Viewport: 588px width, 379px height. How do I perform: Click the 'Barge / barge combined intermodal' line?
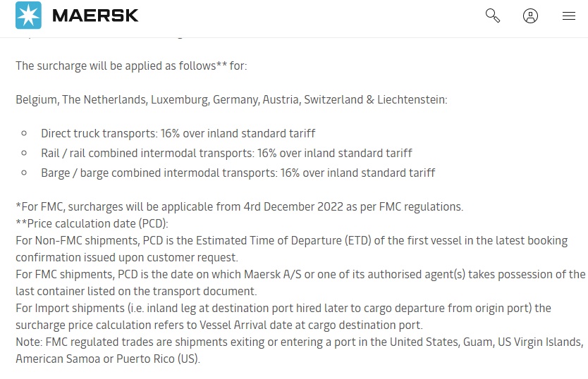click(238, 173)
